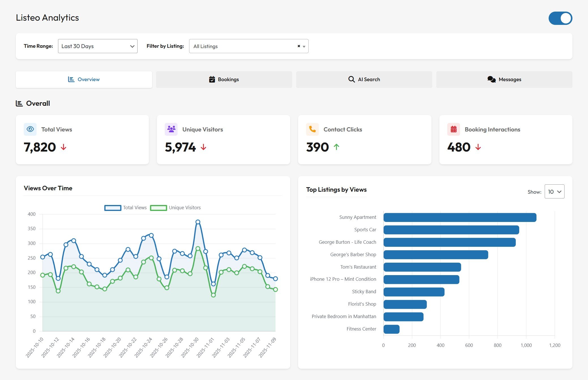The height and width of the screenshot is (380, 588).
Task: Switch to the Bookings tab
Action: point(224,79)
